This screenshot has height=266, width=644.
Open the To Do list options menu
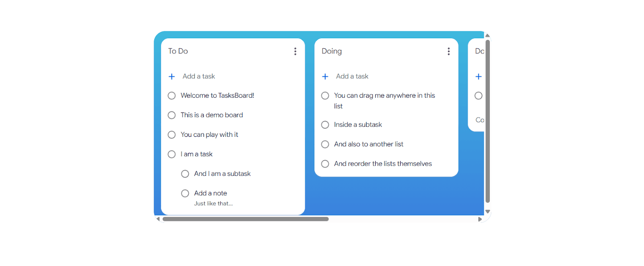click(295, 51)
